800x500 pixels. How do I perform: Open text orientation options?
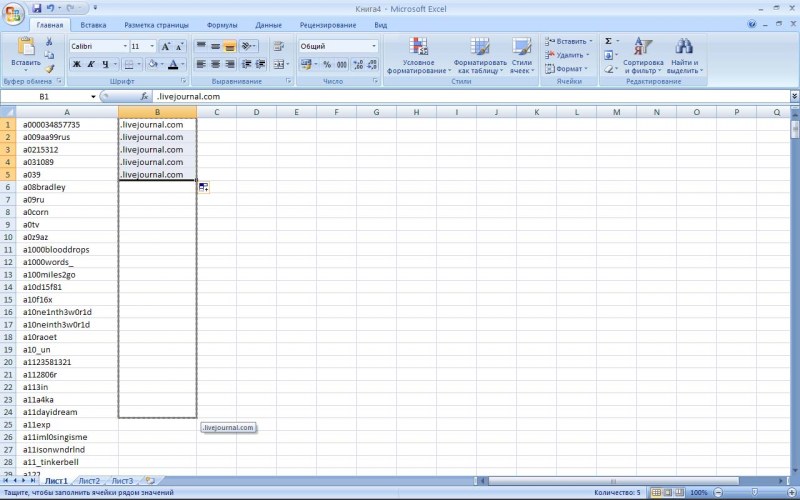pyautogui.click(x=248, y=46)
